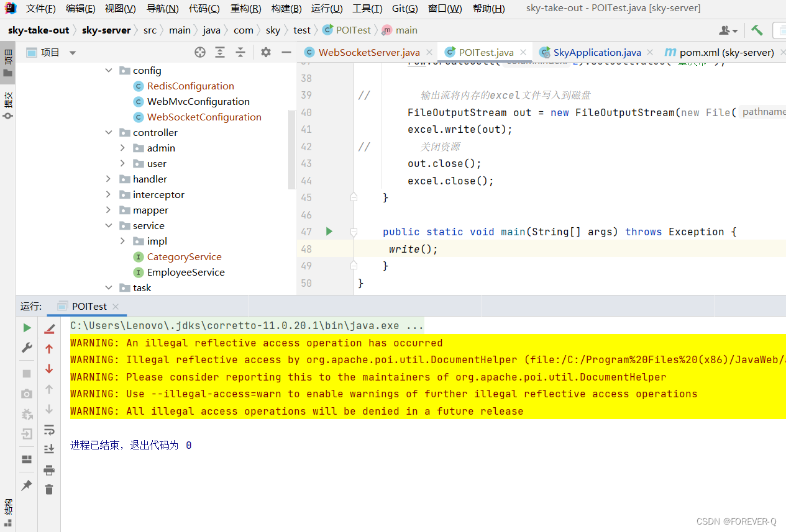The height and width of the screenshot is (532, 786).
Task: Open run configuration with the wrench icon
Action: pos(27,348)
